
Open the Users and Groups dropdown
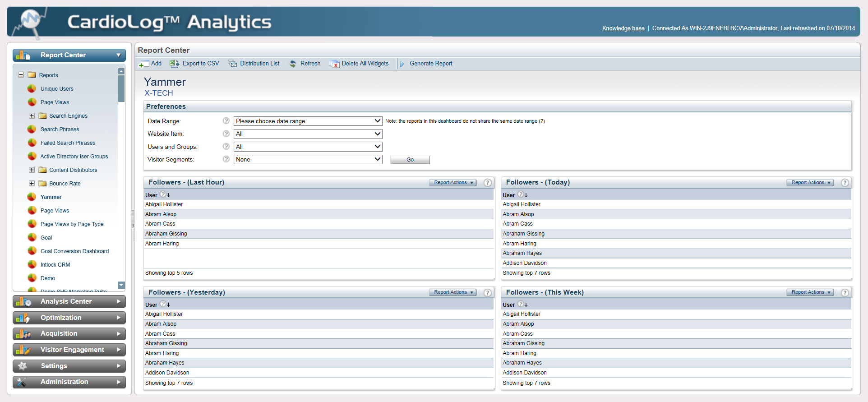point(308,147)
